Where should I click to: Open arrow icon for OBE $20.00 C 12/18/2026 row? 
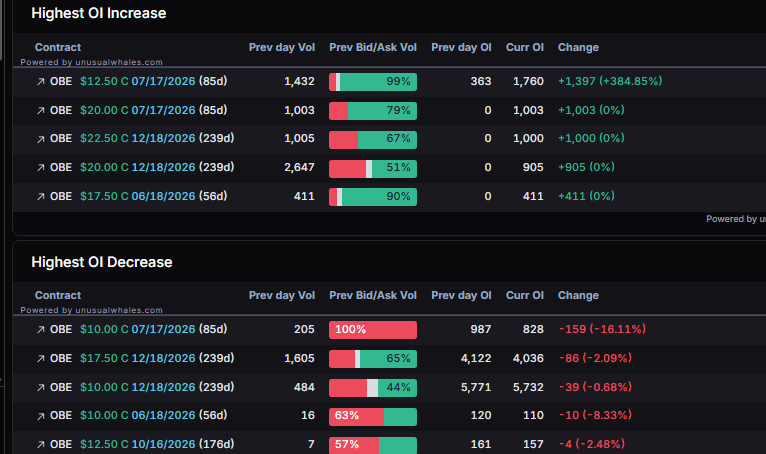pyautogui.click(x=41, y=168)
